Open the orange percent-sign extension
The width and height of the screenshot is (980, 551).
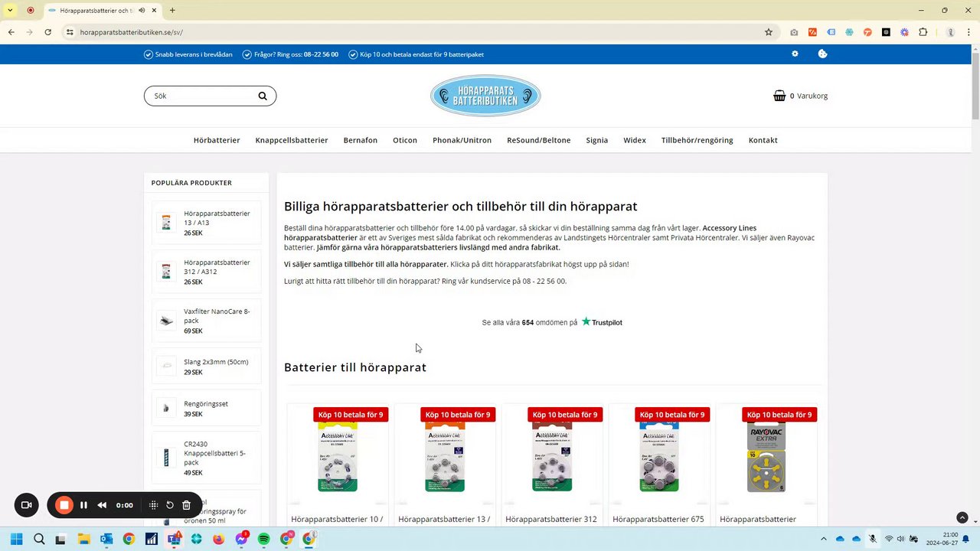pos(812,32)
